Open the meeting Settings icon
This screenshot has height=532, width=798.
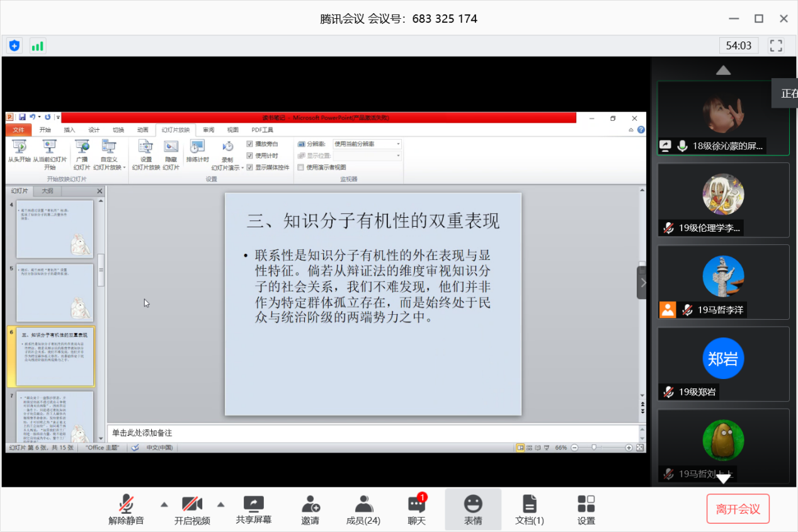(x=586, y=504)
